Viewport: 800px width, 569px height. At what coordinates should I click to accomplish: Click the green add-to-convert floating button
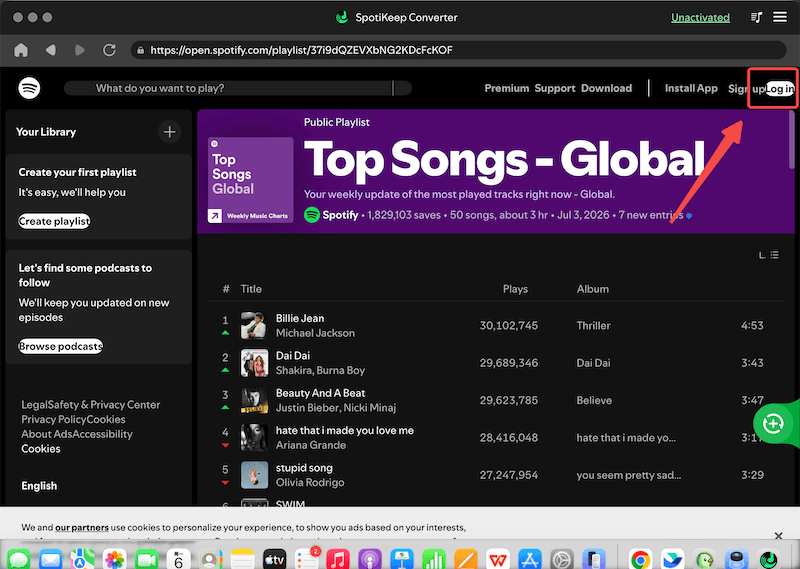773,423
